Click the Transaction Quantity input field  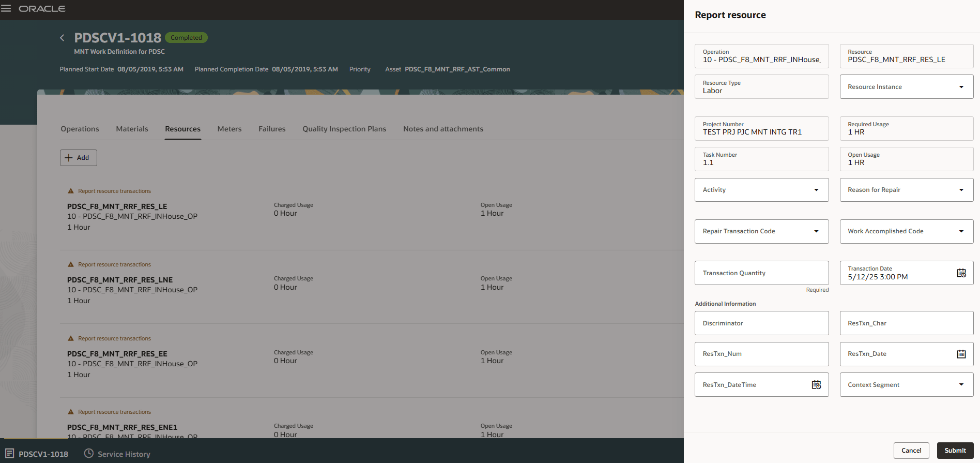pos(762,273)
